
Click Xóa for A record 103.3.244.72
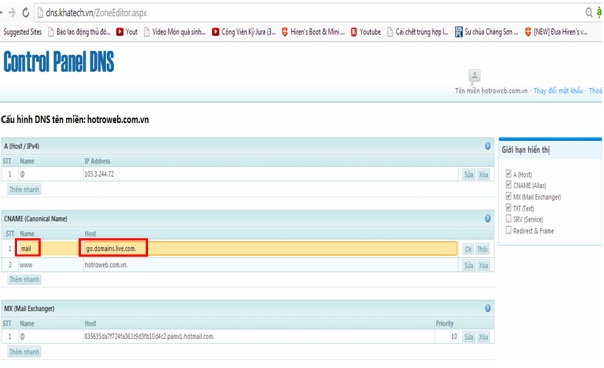coord(483,175)
